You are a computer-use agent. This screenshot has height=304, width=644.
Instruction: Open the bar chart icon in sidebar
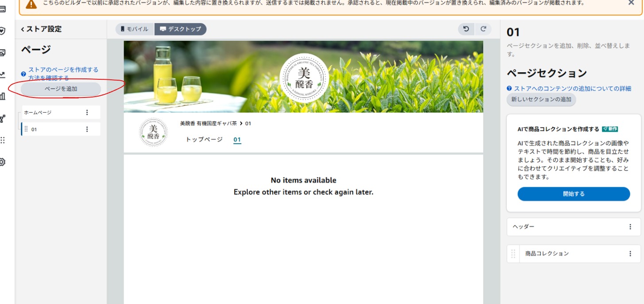[x=2, y=97]
